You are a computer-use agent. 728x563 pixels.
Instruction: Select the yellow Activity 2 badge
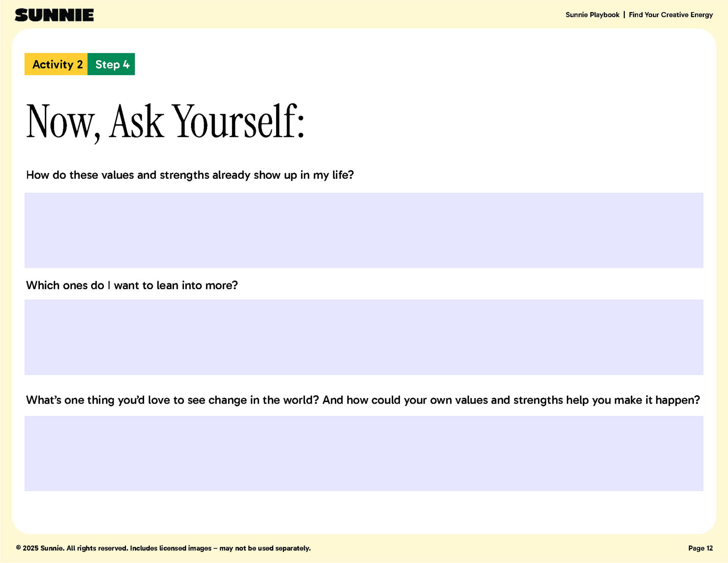56,64
